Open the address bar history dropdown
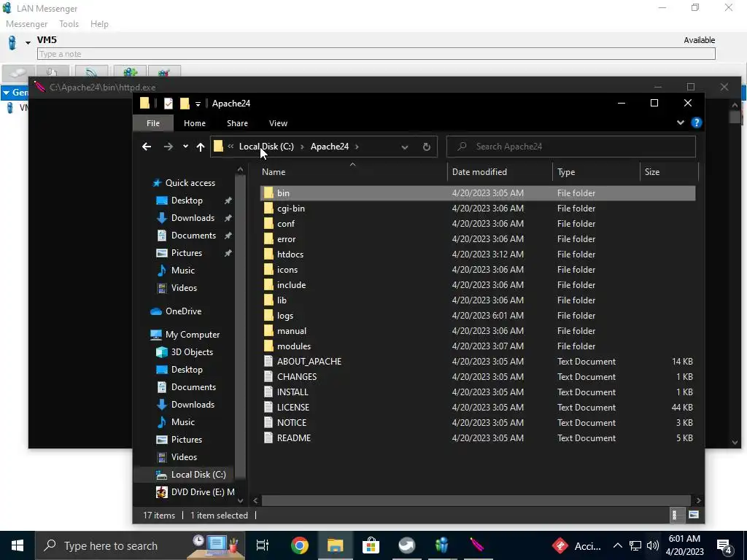747x560 pixels. pyautogui.click(x=404, y=147)
